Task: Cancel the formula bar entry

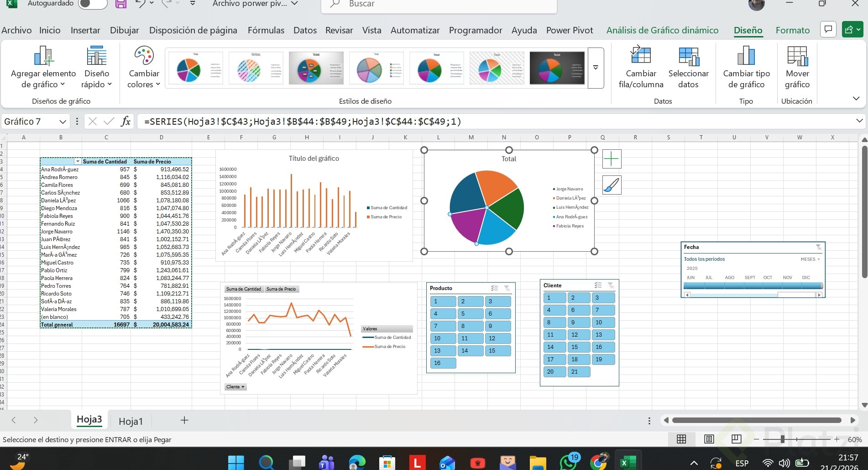Action: 93,121
